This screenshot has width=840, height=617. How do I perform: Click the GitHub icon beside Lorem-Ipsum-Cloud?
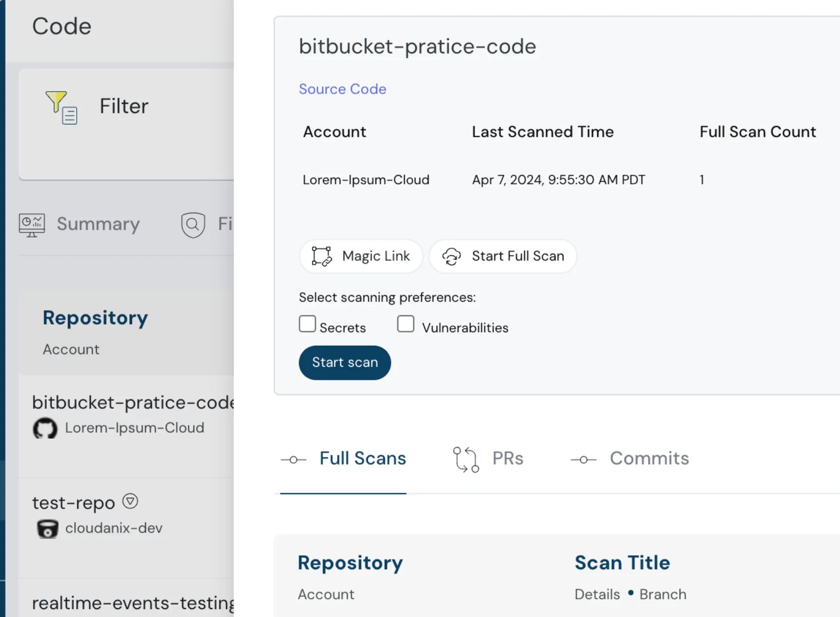[x=44, y=428]
